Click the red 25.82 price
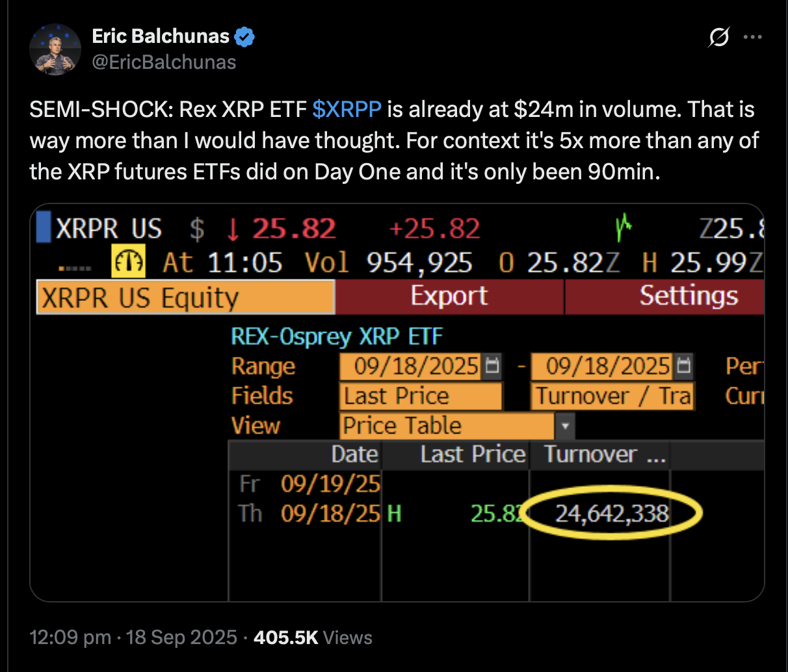788x672 pixels. (x=294, y=229)
